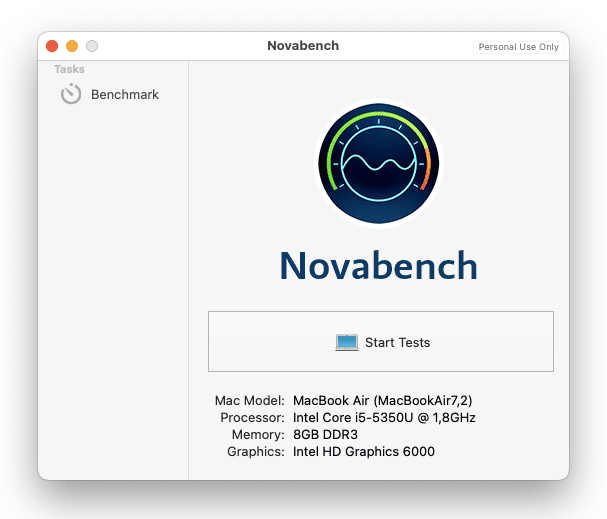Click the Benchmark stopwatch icon in sidebar
Viewport: 607px width, 519px height.
(70, 95)
